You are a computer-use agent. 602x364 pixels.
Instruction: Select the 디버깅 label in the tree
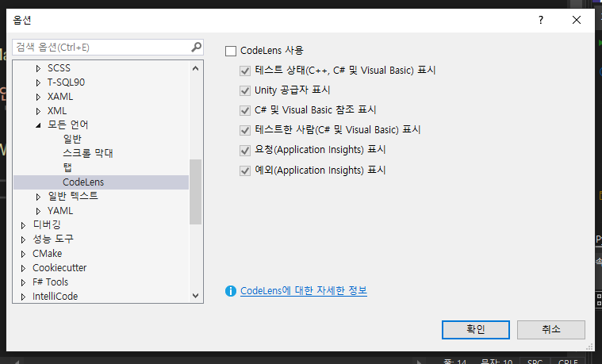tap(47, 224)
